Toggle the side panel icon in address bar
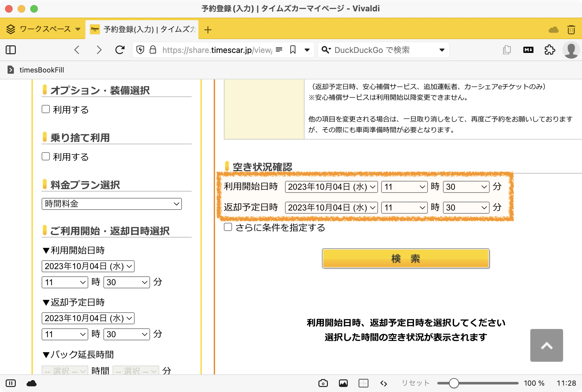This screenshot has width=582, height=392. point(11,50)
